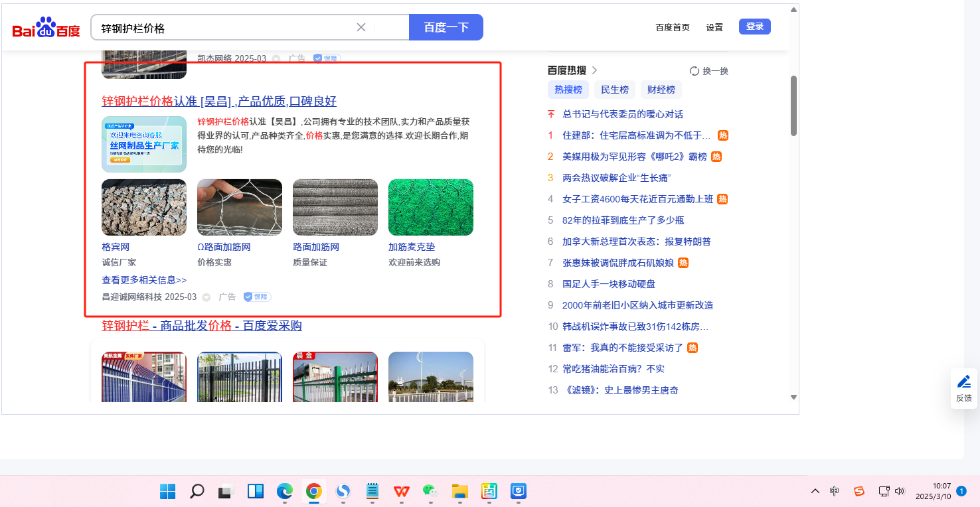This screenshot has width=980, height=507.
Task: Click the 换一换 refresh icon
Action: (x=694, y=71)
